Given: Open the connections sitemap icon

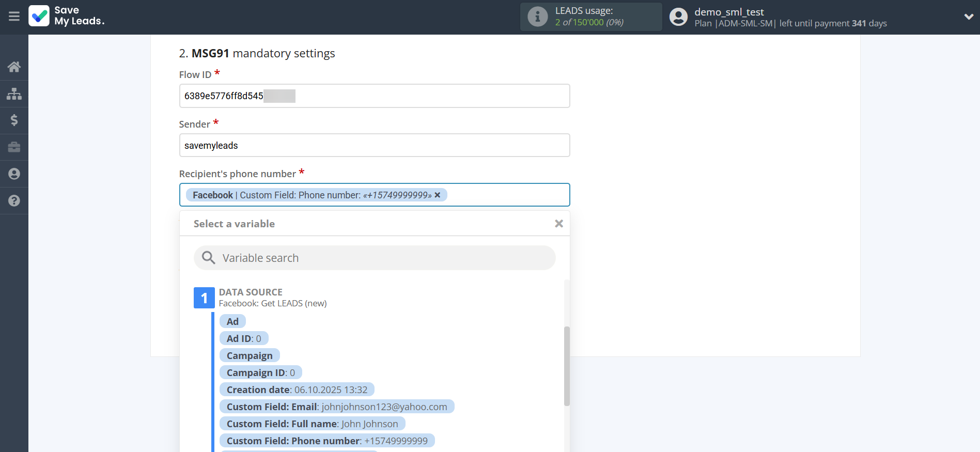Looking at the screenshot, I should pos(14,93).
